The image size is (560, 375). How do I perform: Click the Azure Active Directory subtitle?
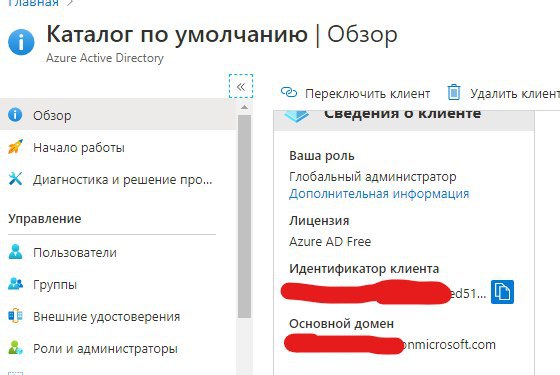click(105, 58)
